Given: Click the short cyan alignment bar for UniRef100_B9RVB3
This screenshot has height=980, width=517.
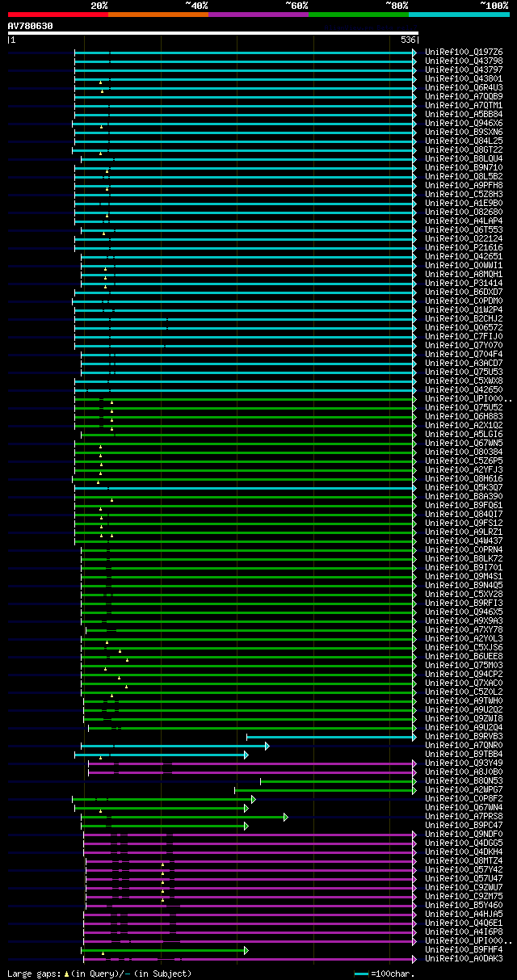Looking at the screenshot, I should (331, 737).
